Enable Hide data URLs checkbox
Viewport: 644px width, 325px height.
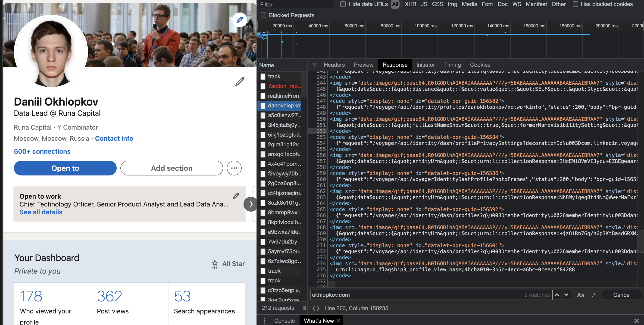click(x=343, y=4)
